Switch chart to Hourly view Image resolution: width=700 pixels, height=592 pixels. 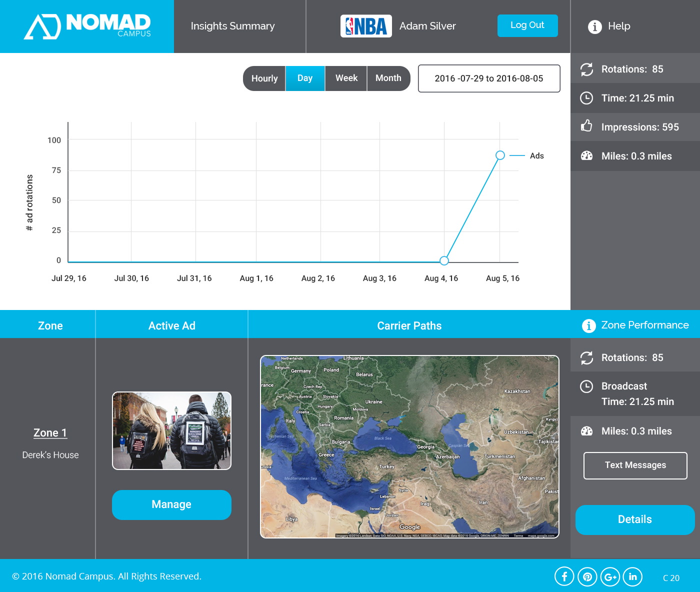(264, 78)
